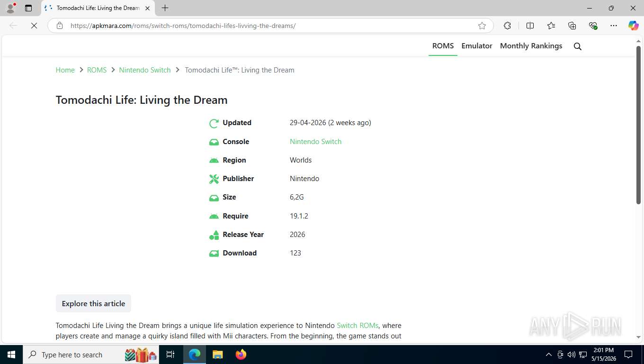644x364 pixels.
Task: Open the Windows Start button
Action: coord(11,355)
